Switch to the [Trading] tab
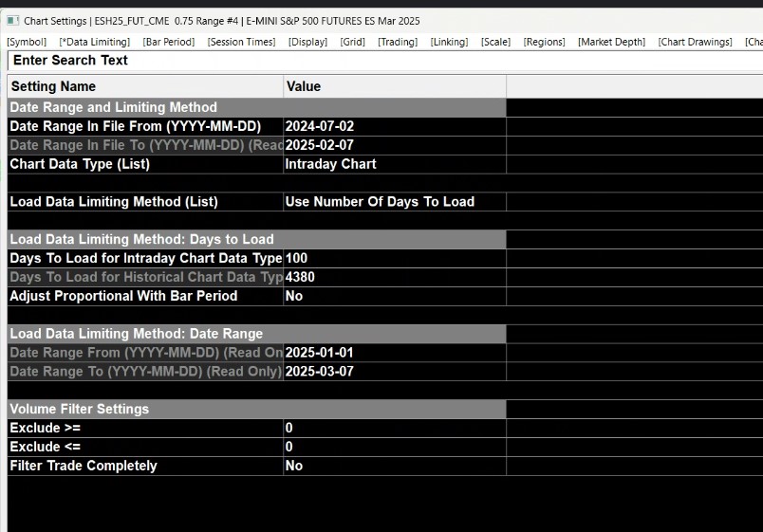The width and height of the screenshot is (763, 532). pos(398,42)
